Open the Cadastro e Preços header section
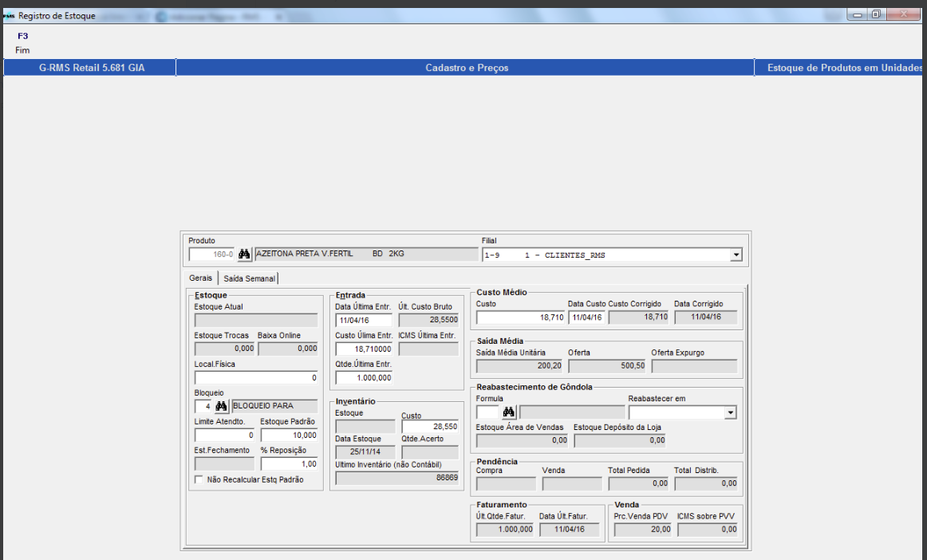Viewport: 927px width, 560px height. (466, 68)
